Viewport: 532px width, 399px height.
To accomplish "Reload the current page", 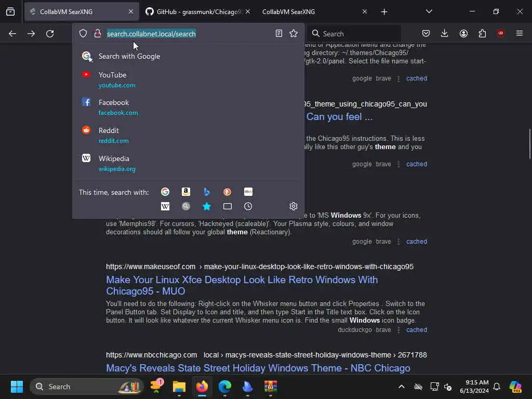I will [x=50, y=34].
